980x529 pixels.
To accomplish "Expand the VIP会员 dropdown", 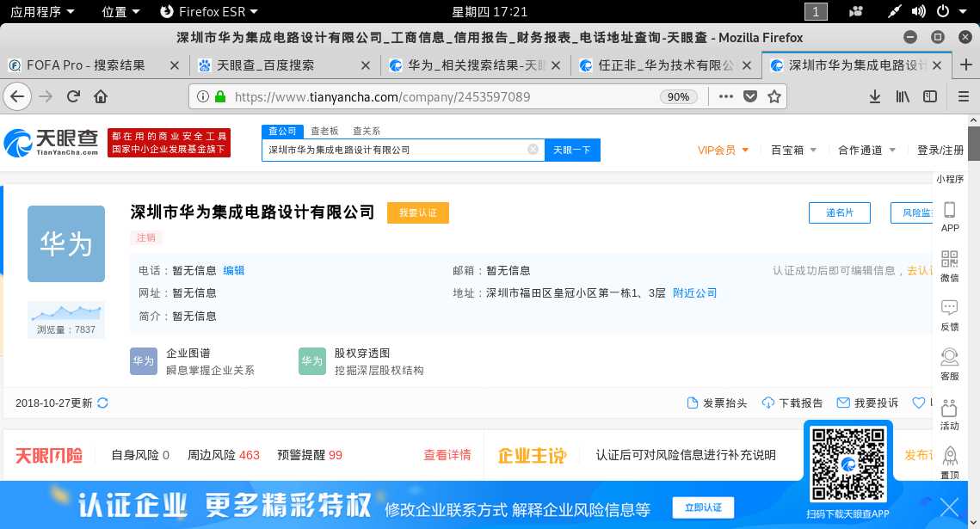I will pos(723,150).
